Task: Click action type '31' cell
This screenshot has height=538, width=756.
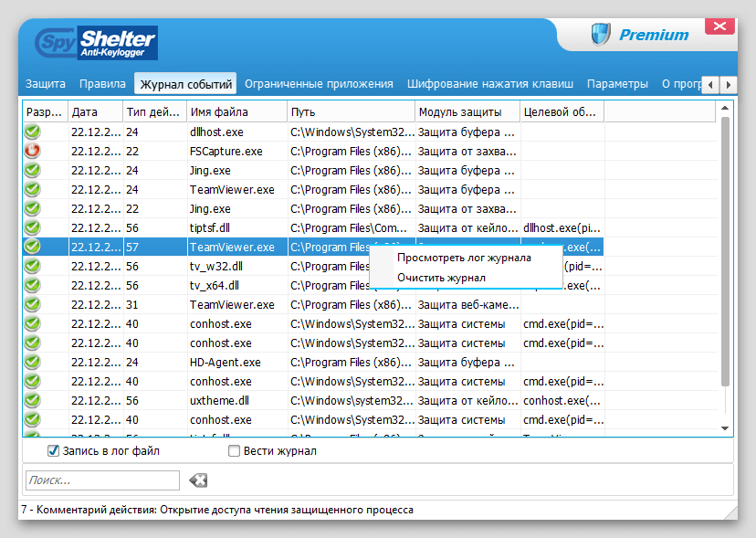Action: coord(132,304)
